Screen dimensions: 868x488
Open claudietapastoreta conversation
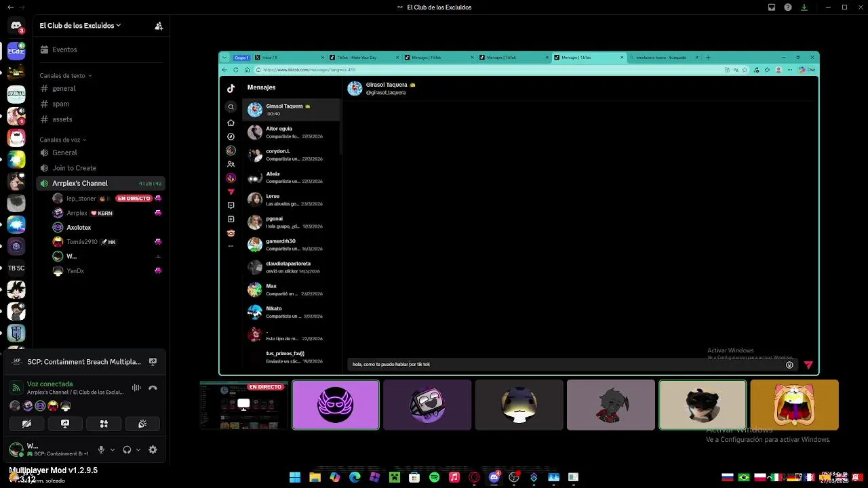click(292, 267)
